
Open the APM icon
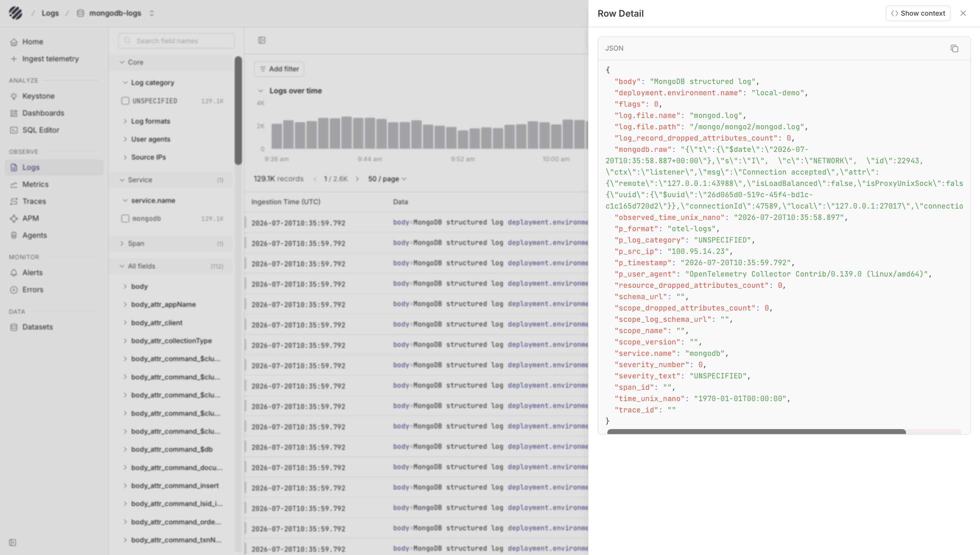(14, 219)
